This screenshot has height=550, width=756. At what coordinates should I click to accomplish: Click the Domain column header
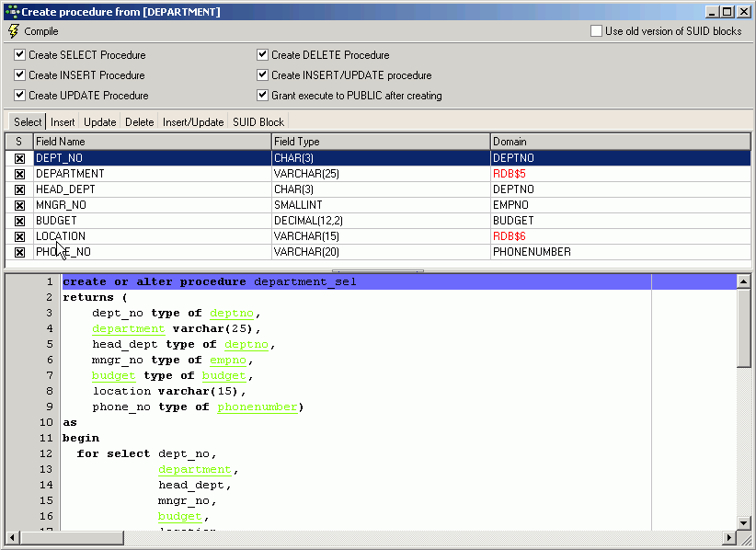[x=621, y=142]
